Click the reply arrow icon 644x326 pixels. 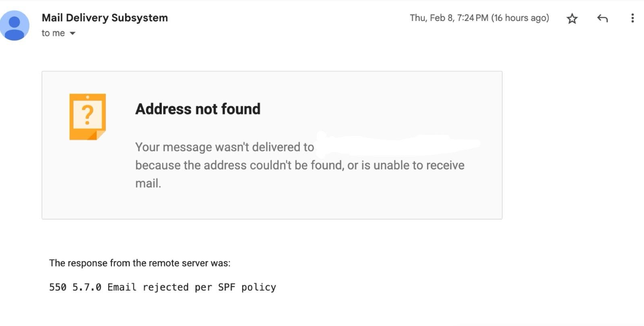click(x=602, y=18)
